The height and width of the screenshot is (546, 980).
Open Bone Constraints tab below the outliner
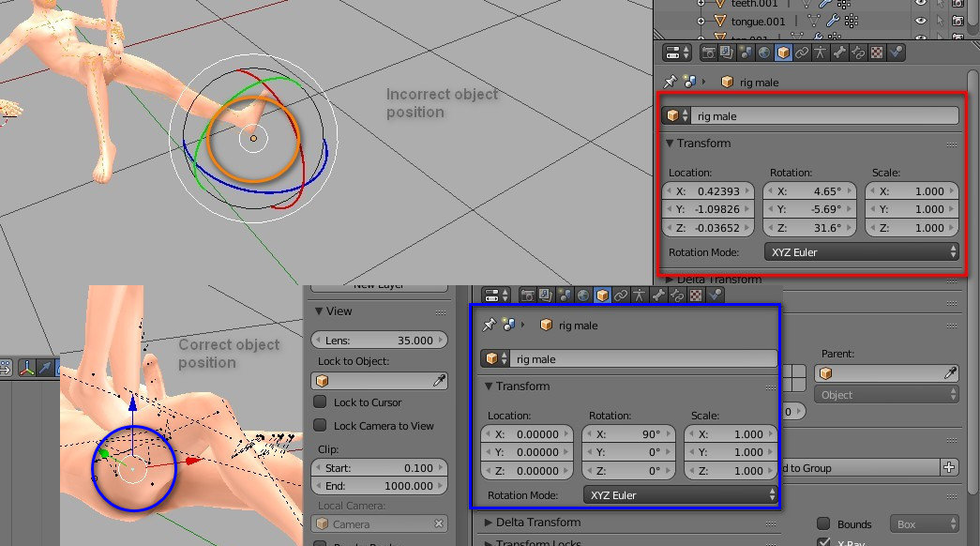coord(858,53)
